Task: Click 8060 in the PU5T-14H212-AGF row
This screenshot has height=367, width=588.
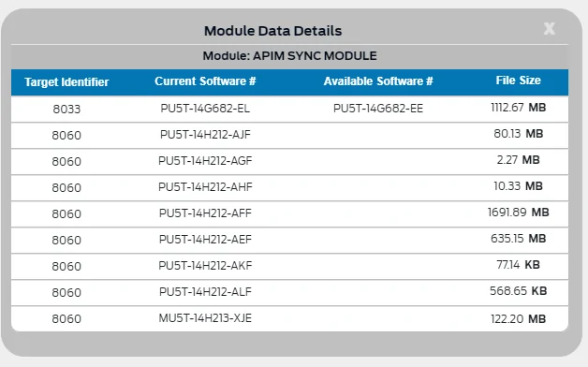Action: pyautogui.click(x=66, y=162)
